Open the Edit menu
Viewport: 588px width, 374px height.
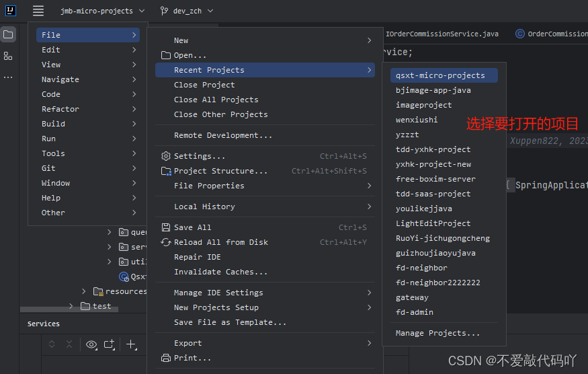pos(88,50)
